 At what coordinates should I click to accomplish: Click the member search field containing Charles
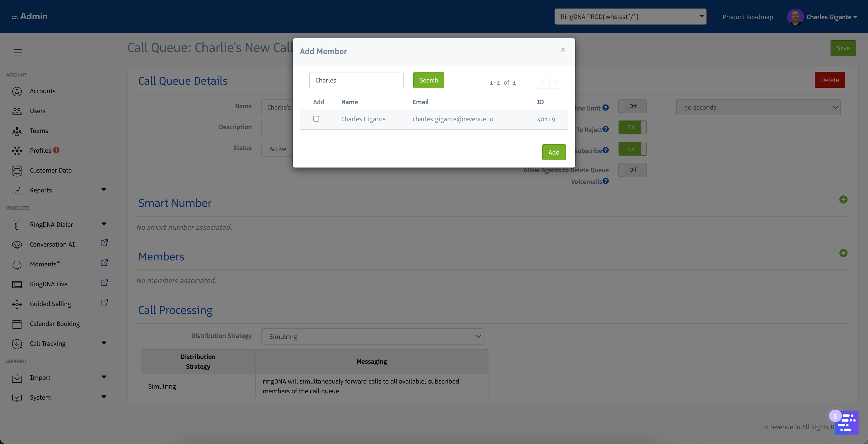[356, 80]
